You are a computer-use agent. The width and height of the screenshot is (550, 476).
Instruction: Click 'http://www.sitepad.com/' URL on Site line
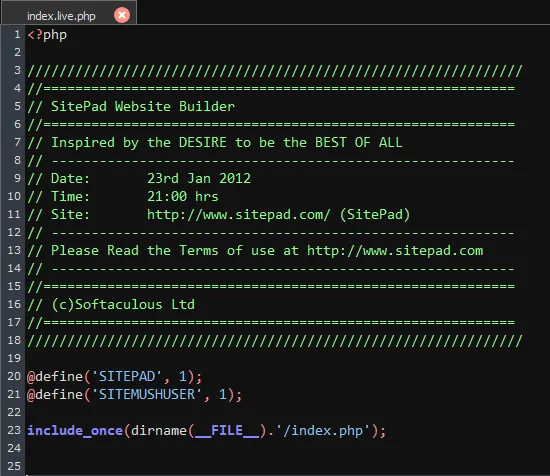pos(239,214)
